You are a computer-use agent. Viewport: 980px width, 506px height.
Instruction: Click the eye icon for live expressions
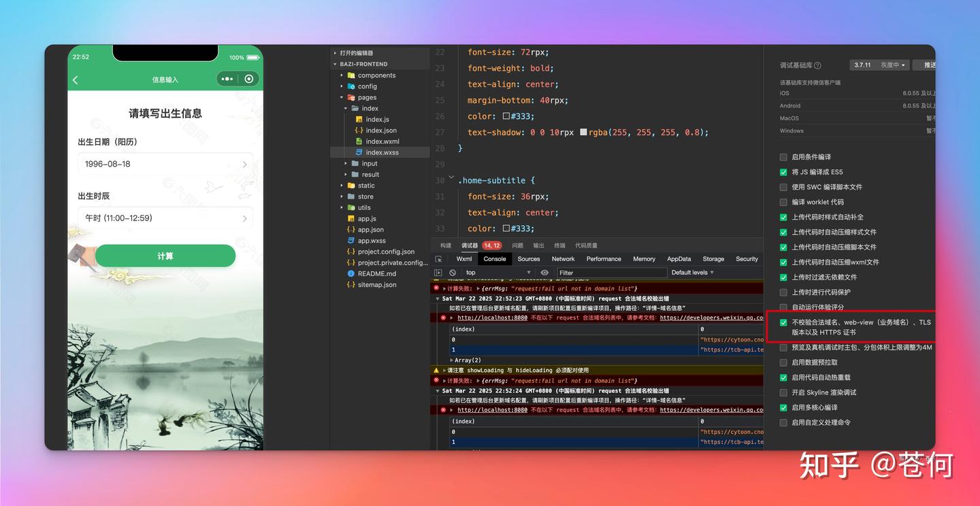[x=544, y=273]
